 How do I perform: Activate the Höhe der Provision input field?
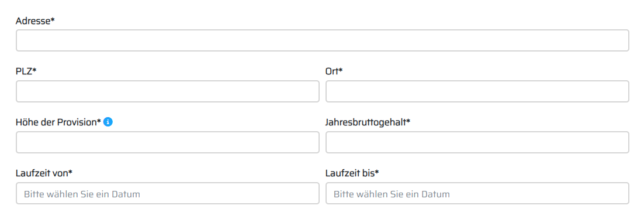coord(168,142)
